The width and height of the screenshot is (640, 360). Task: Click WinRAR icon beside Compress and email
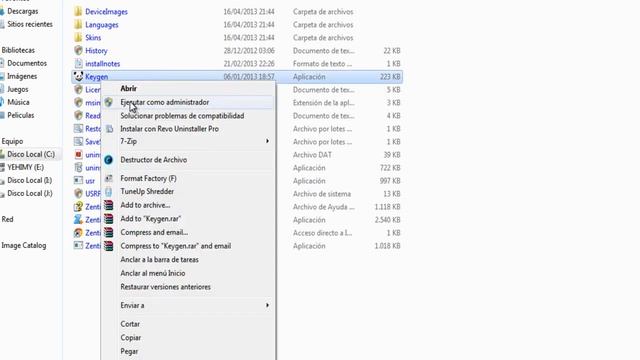[x=109, y=232]
